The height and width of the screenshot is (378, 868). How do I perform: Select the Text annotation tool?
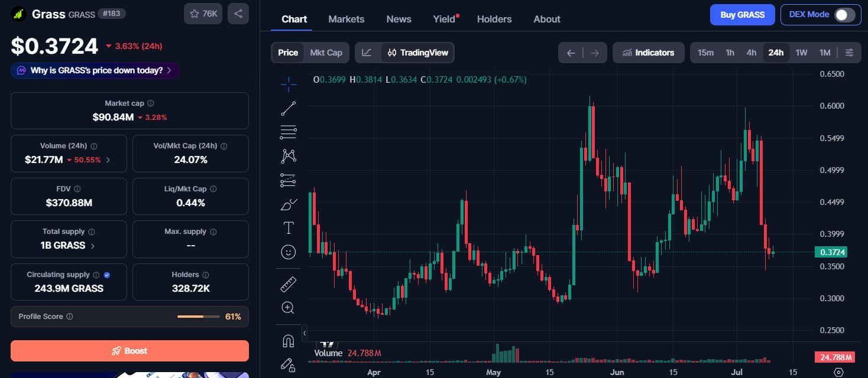click(289, 228)
